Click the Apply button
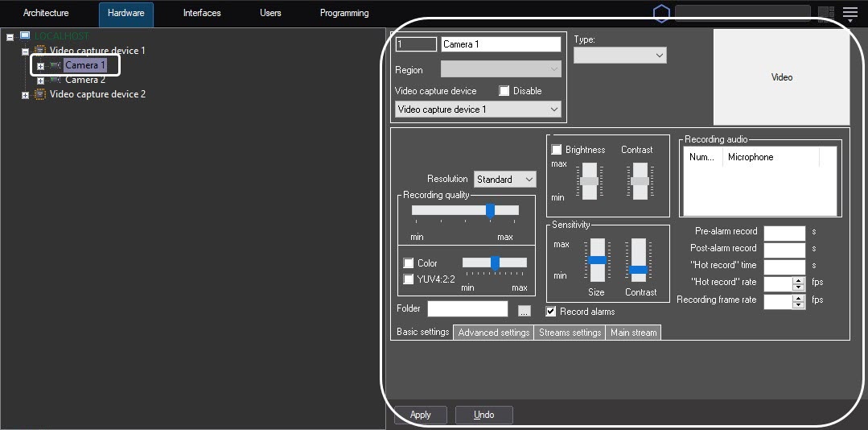The image size is (868, 430). pos(421,415)
